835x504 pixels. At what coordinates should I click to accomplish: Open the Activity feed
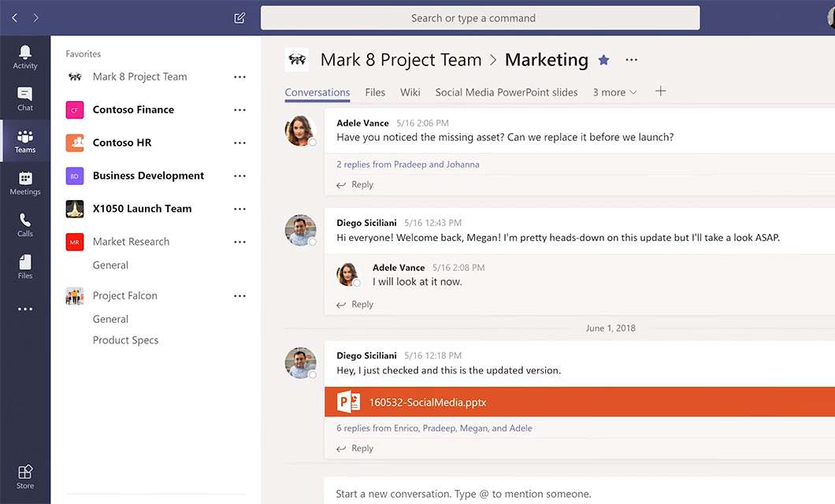[24, 55]
